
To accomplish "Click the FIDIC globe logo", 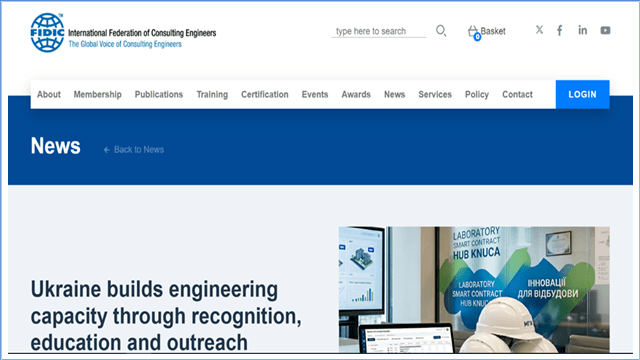I will [47, 33].
